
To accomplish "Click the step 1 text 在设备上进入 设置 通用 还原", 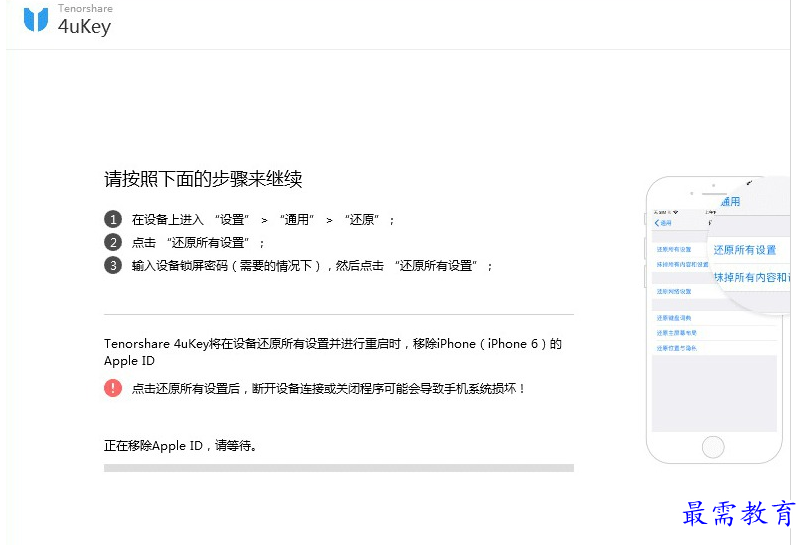I will (263, 220).
